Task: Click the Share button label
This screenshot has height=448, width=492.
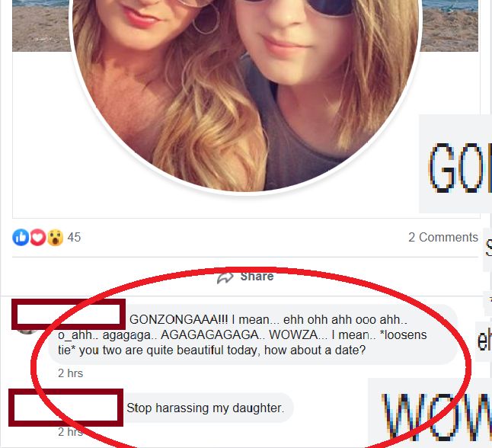Action: click(257, 277)
